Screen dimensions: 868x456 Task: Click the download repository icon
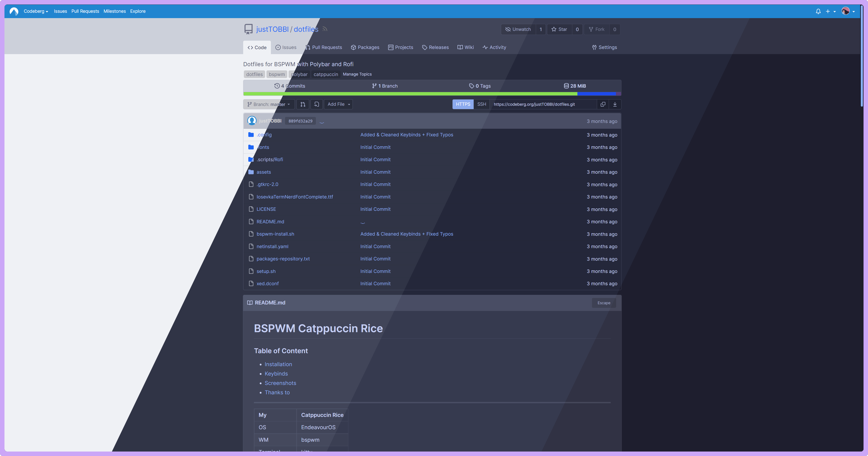[615, 104]
